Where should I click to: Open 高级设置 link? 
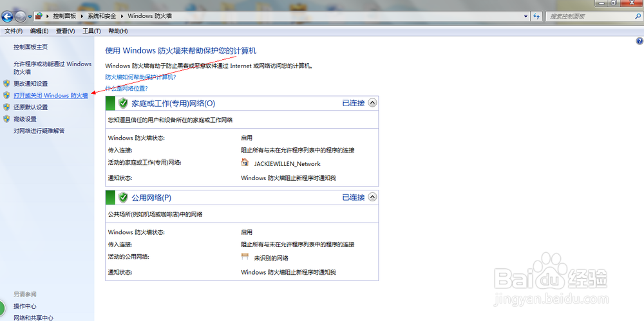(25, 120)
